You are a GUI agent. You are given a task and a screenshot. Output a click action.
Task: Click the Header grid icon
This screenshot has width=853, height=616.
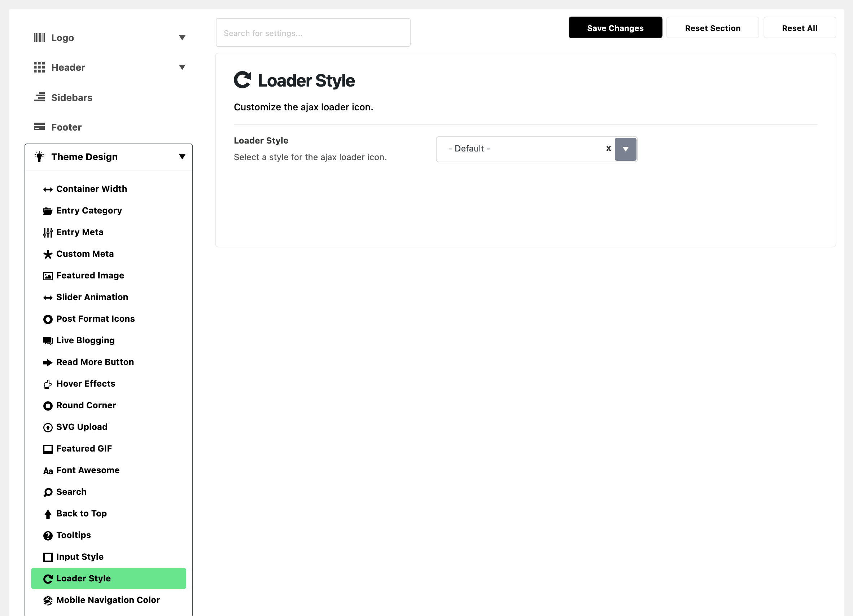click(39, 67)
